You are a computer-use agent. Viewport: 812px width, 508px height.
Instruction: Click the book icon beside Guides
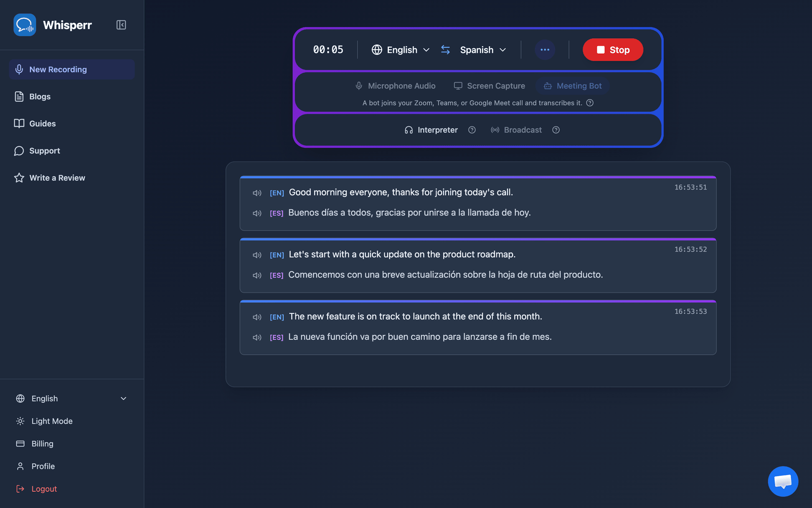(19, 123)
